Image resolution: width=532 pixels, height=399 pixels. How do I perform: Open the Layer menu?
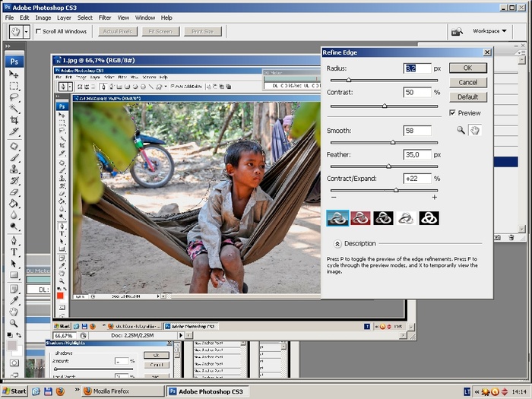coord(64,17)
